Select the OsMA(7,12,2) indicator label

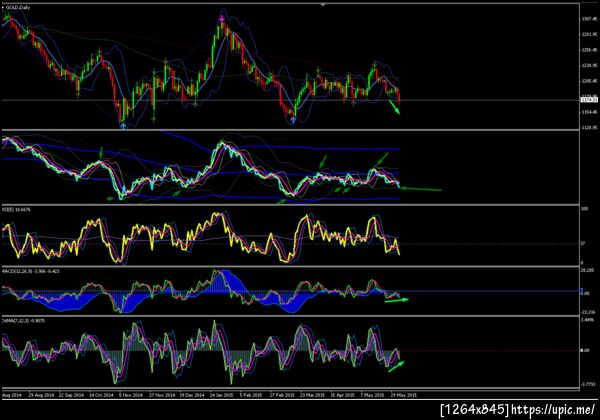[24, 321]
